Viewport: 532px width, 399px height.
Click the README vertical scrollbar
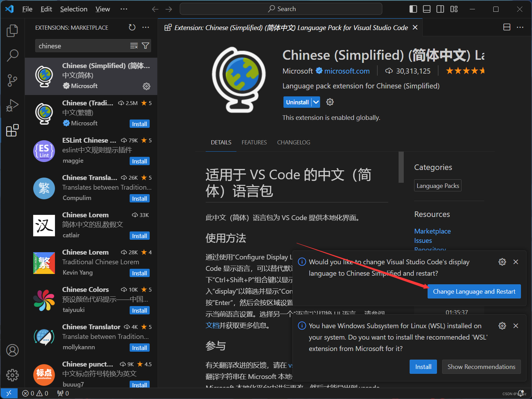(x=401, y=167)
